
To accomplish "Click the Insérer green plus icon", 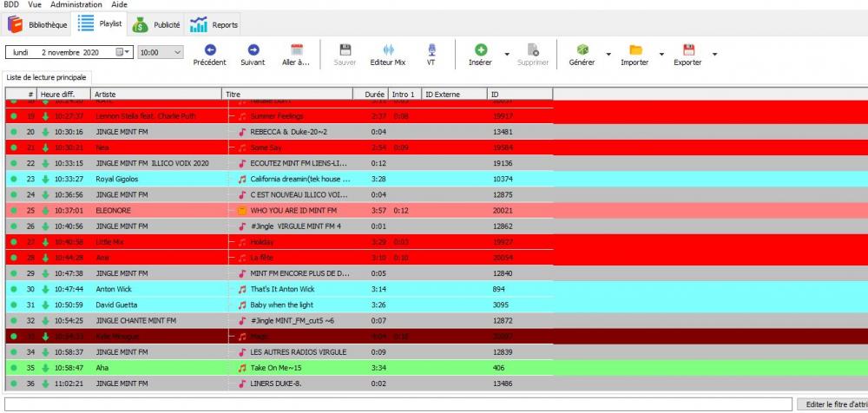I will pyautogui.click(x=481, y=50).
